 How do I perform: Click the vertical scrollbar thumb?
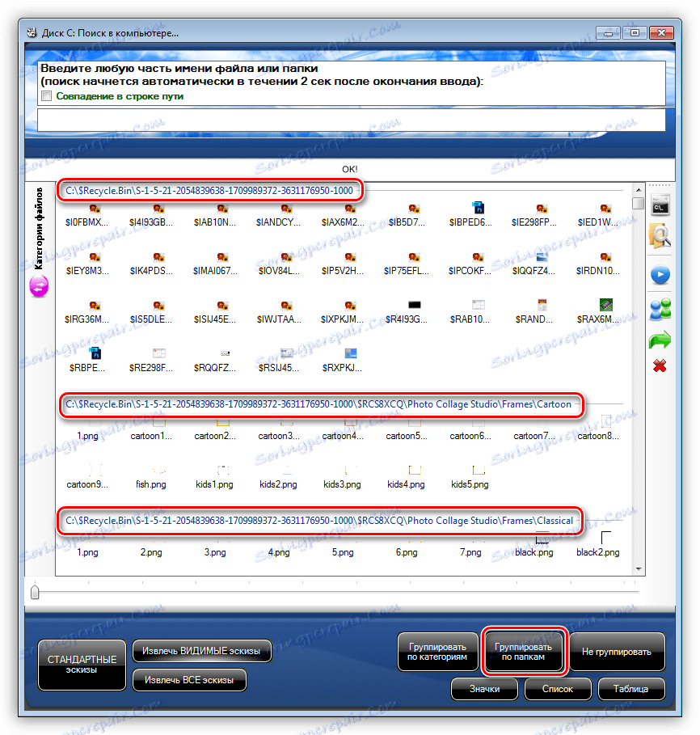638,204
